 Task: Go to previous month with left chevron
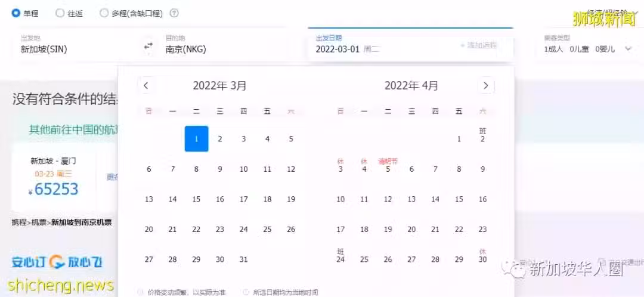[x=146, y=86]
